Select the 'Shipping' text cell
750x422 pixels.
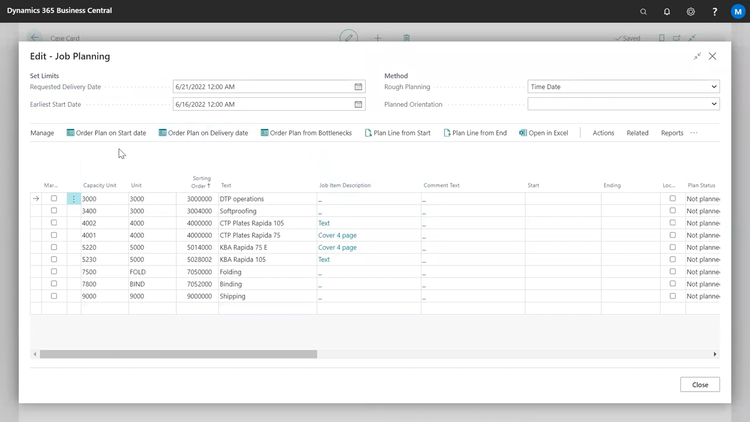pos(267,296)
